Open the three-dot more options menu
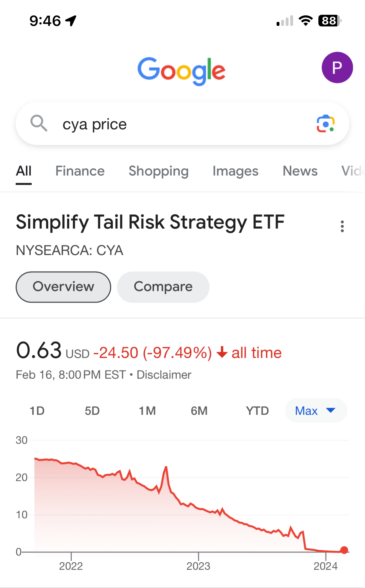The width and height of the screenshot is (365, 588). click(342, 226)
